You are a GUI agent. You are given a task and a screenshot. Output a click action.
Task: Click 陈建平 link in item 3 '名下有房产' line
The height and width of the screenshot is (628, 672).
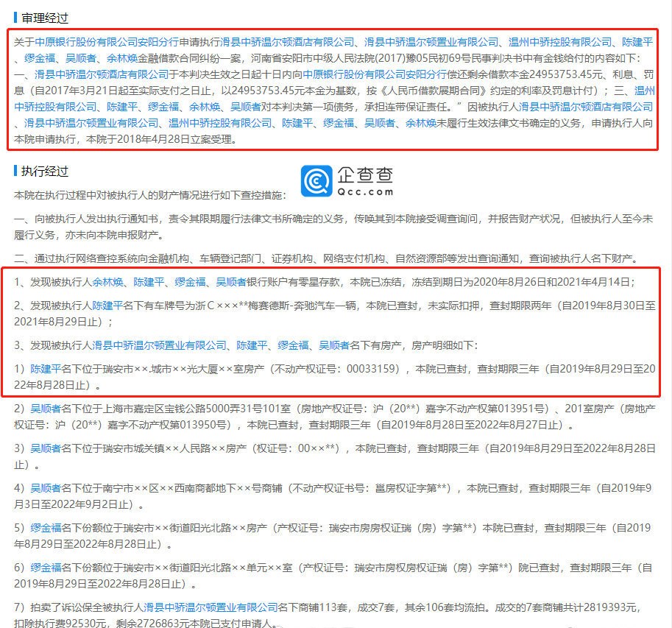pos(252,345)
